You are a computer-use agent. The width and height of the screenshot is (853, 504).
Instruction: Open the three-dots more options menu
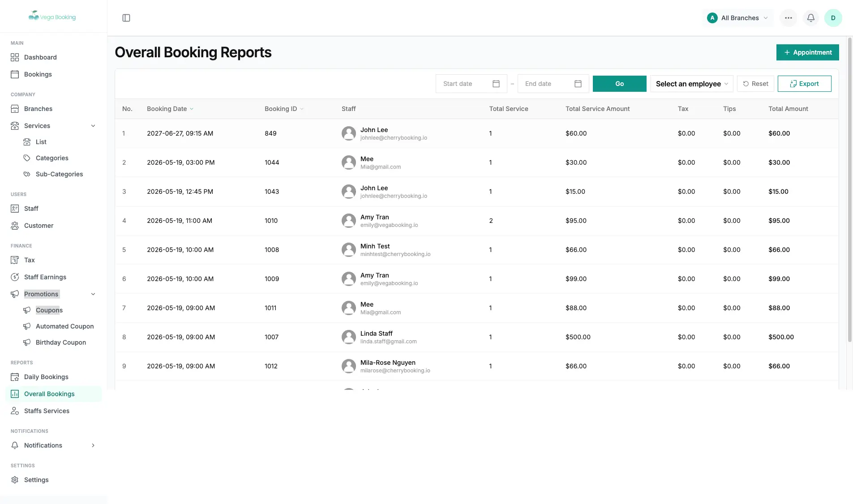pyautogui.click(x=789, y=18)
